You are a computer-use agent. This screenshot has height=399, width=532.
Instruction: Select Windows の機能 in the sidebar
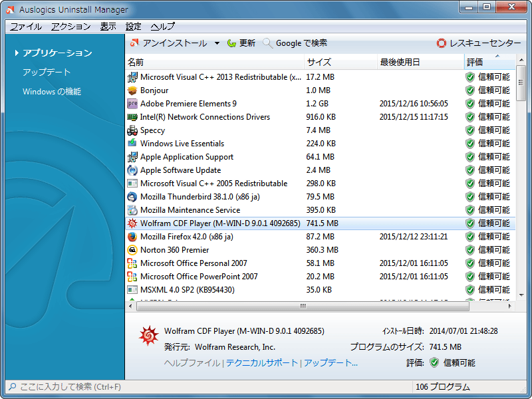pyautogui.click(x=52, y=92)
